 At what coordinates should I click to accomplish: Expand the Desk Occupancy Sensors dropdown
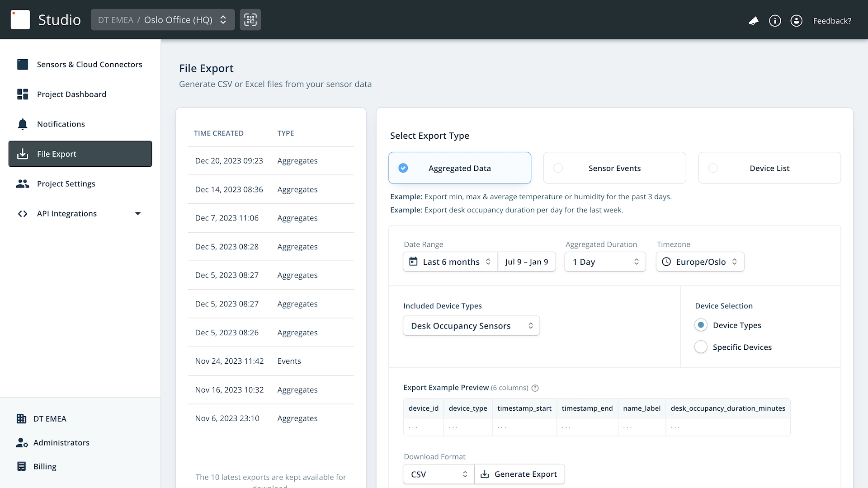click(471, 326)
